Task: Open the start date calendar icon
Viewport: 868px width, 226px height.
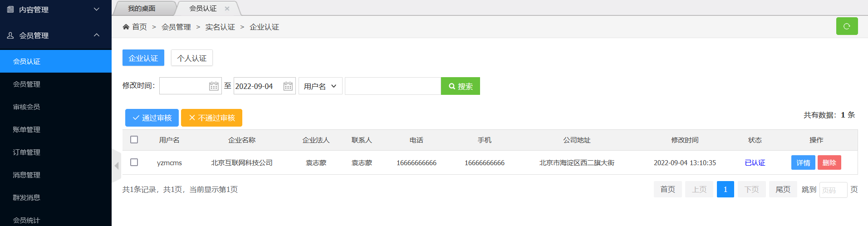Action: pyautogui.click(x=214, y=86)
